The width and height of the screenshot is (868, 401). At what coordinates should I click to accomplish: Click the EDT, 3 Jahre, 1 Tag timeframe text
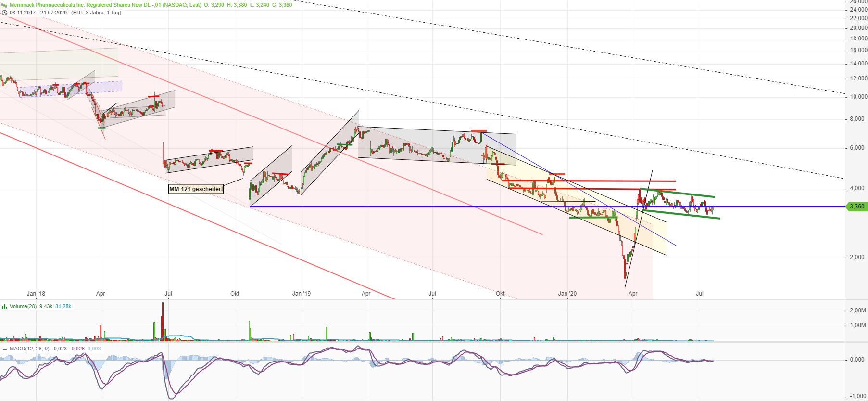pos(96,13)
